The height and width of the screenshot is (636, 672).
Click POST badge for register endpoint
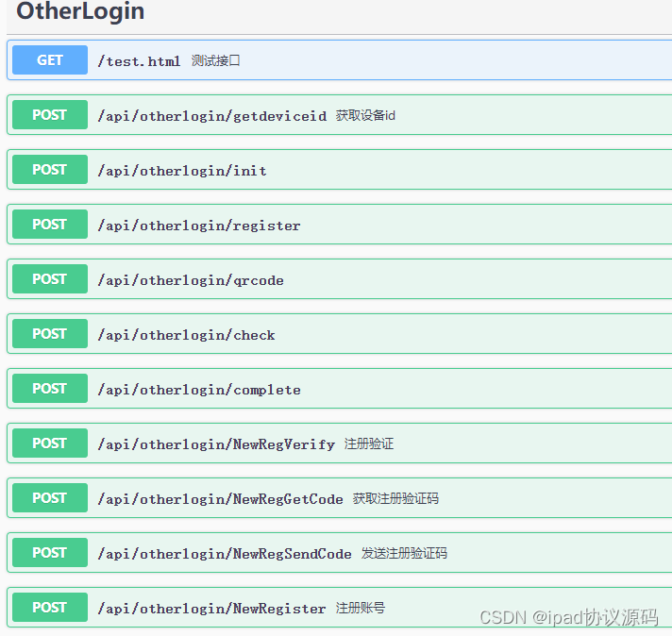(50, 225)
